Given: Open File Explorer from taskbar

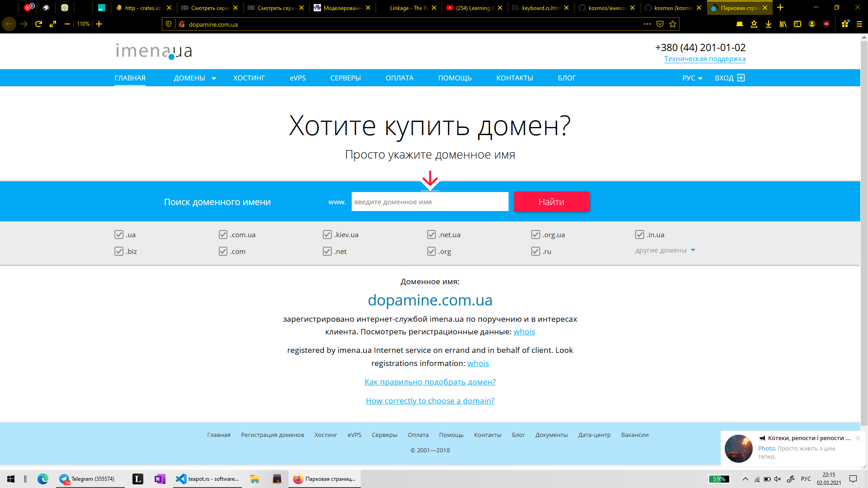Looking at the screenshot, I should pyautogui.click(x=255, y=479).
